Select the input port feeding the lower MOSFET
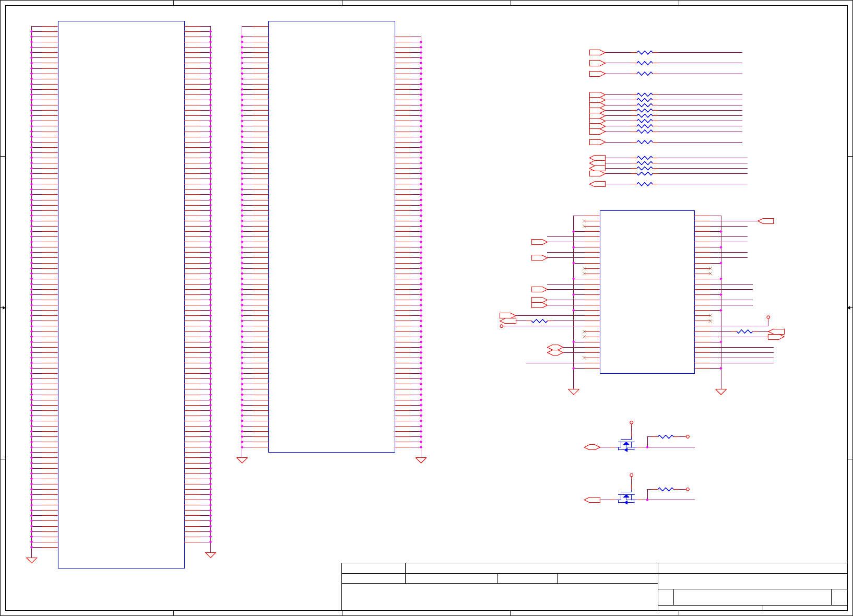Screen dimensions: 853x616 pyautogui.click(x=592, y=500)
